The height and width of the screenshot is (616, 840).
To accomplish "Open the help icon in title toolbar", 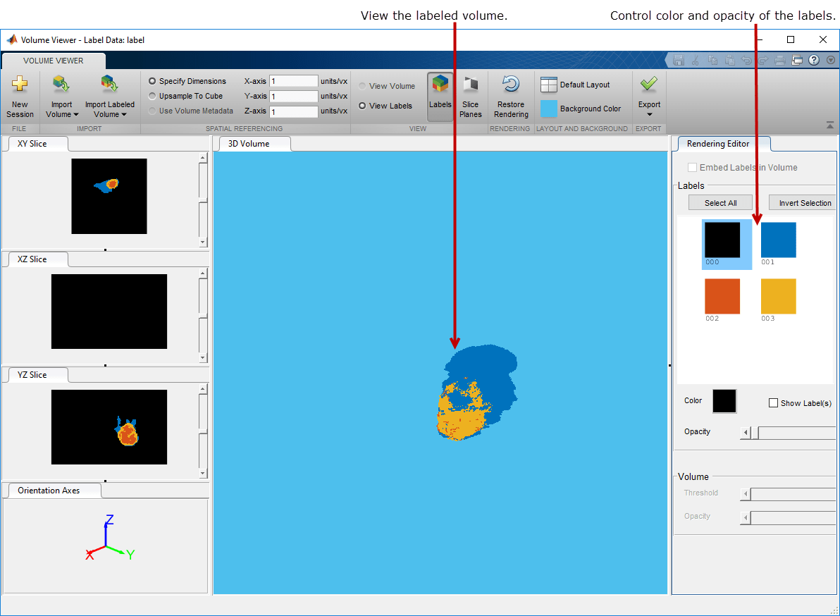I will click(x=814, y=60).
